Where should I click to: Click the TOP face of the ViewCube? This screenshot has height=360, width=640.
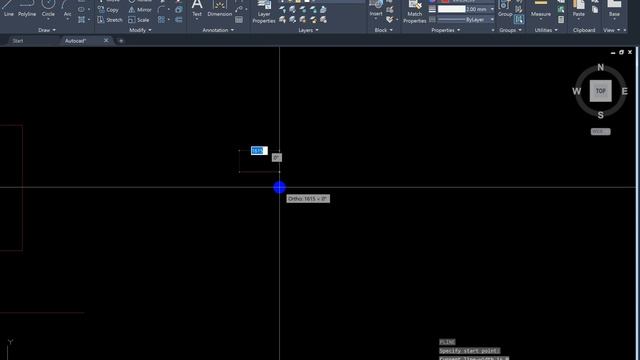click(600, 91)
